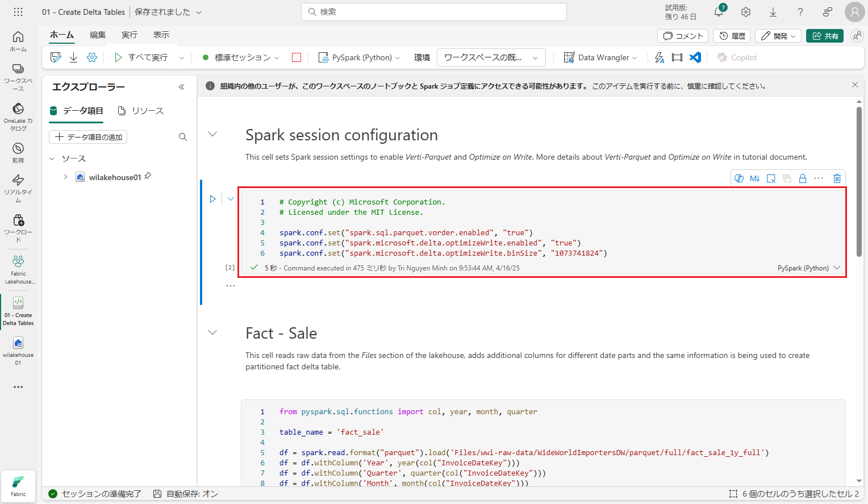Open the notifications bell
868x504 pixels.
719,12
